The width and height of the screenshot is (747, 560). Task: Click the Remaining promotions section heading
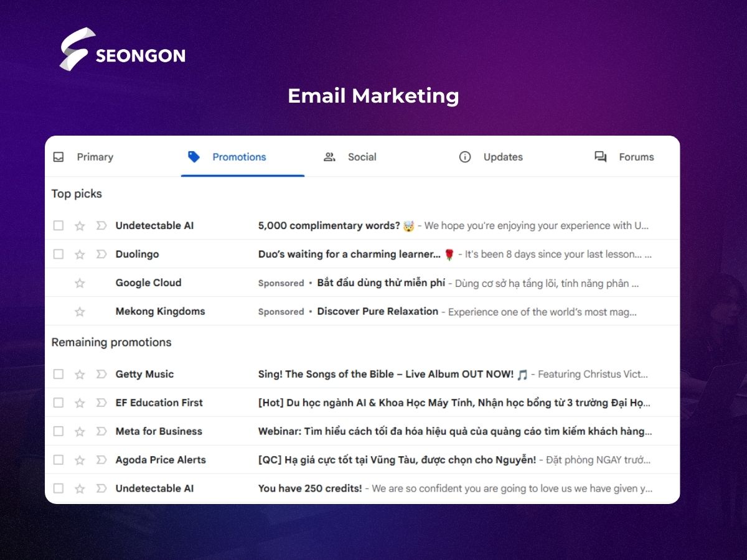point(111,342)
